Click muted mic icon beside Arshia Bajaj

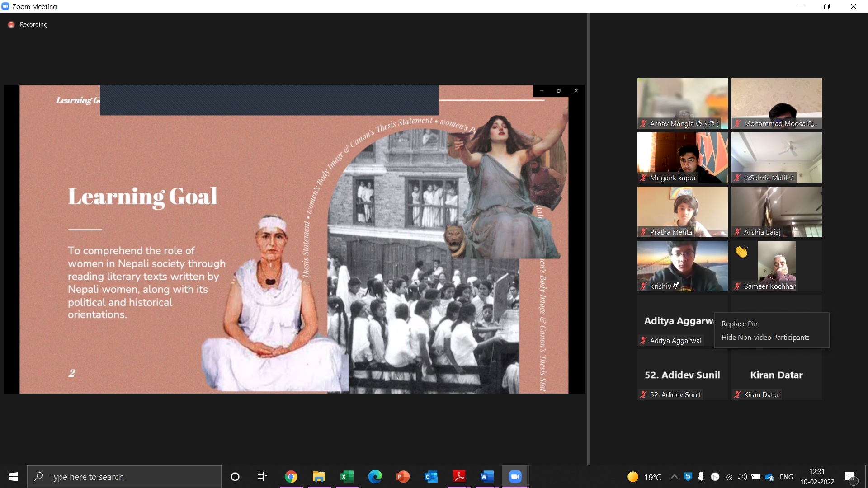pos(737,232)
